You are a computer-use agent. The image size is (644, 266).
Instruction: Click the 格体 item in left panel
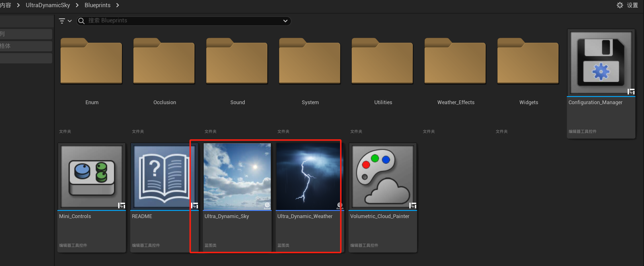26,46
